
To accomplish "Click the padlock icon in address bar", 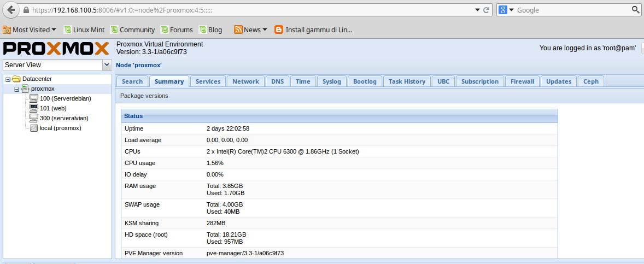I will pyautogui.click(x=26, y=10).
